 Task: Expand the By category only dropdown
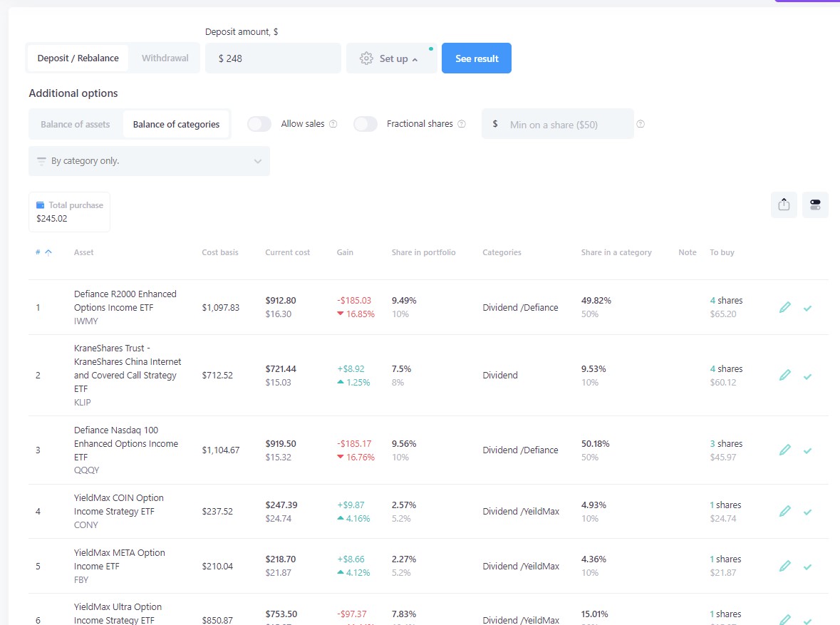[149, 161]
